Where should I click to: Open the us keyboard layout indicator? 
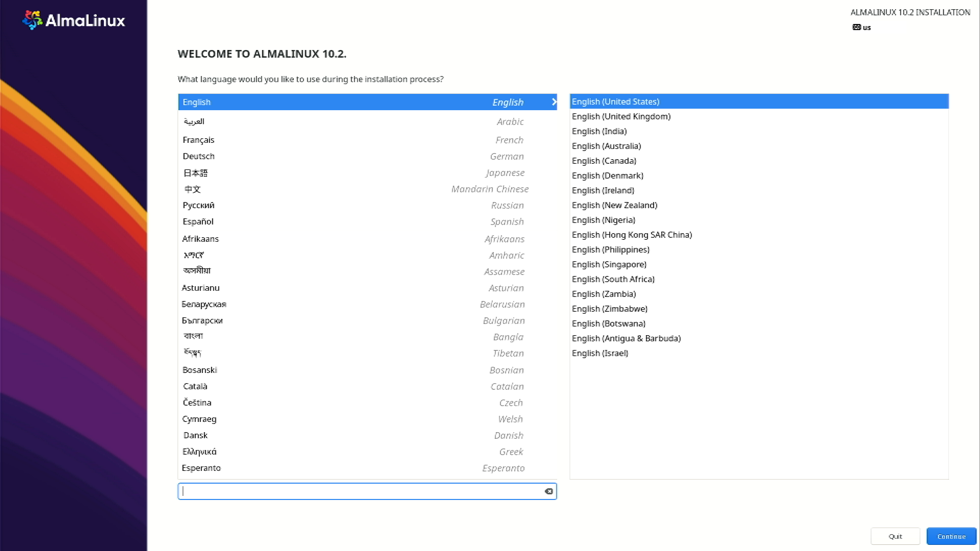(862, 28)
